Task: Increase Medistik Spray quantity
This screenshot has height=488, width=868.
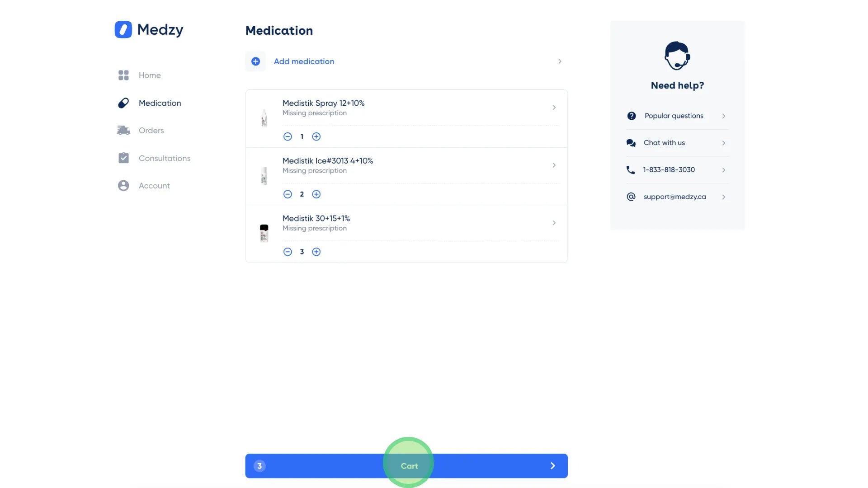Action: [x=316, y=136]
